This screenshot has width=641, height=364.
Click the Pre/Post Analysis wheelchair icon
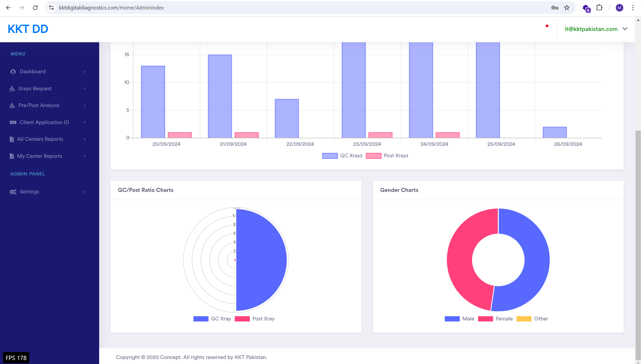click(12, 106)
